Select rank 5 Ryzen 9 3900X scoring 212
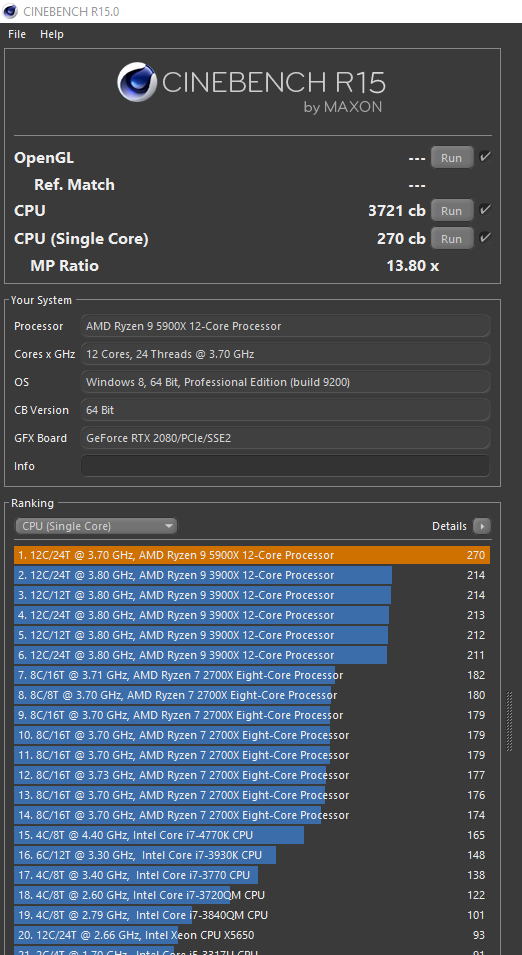 point(252,635)
